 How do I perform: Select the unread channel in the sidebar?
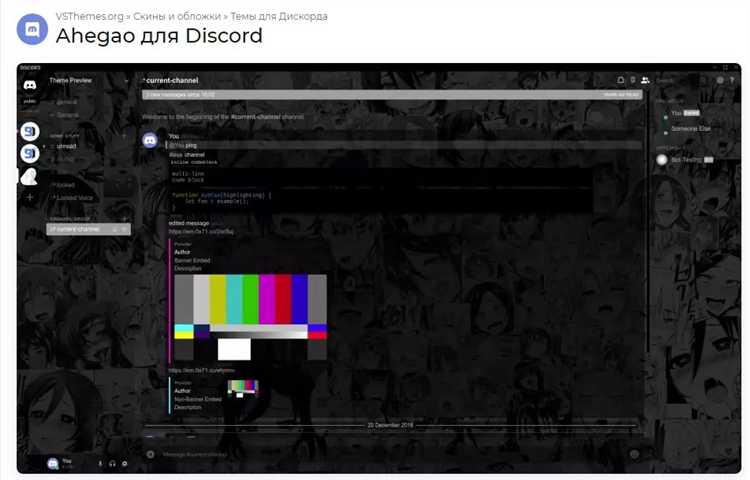click(x=67, y=146)
